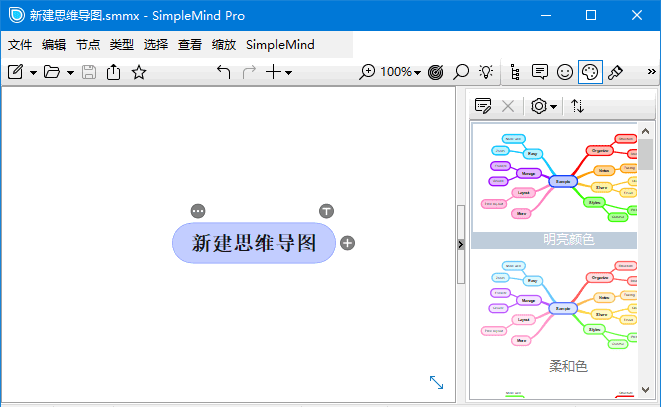Click the style list scroll up arrow

click(645, 131)
